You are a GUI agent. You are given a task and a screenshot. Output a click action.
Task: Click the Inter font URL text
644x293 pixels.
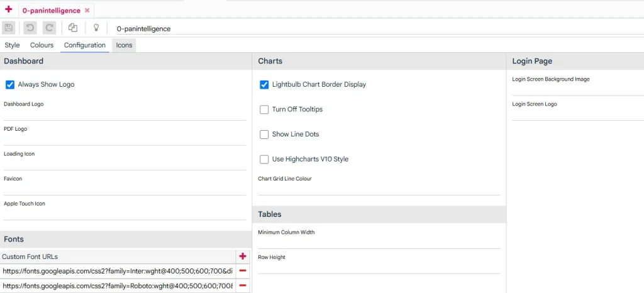(118, 271)
